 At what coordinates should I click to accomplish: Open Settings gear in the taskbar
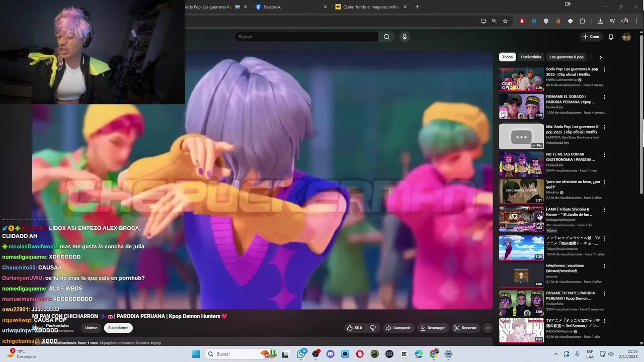tap(448, 354)
